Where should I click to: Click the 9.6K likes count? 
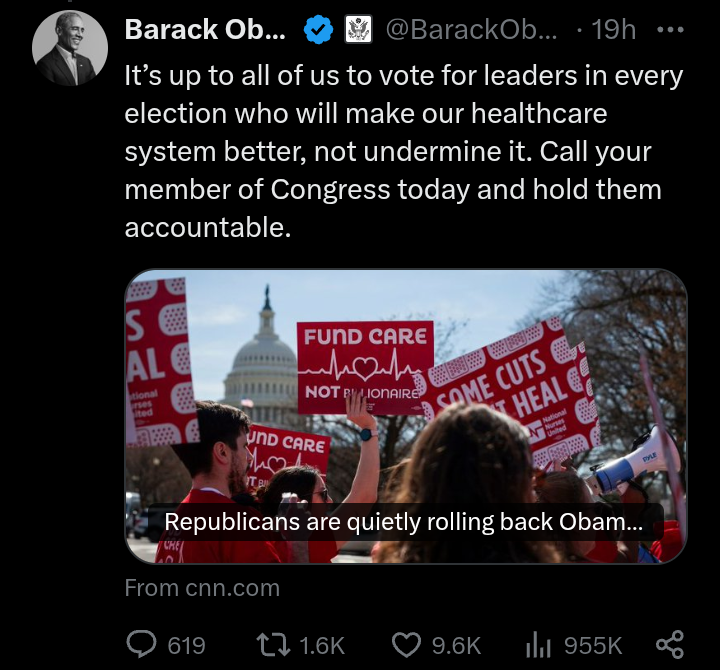(x=456, y=646)
